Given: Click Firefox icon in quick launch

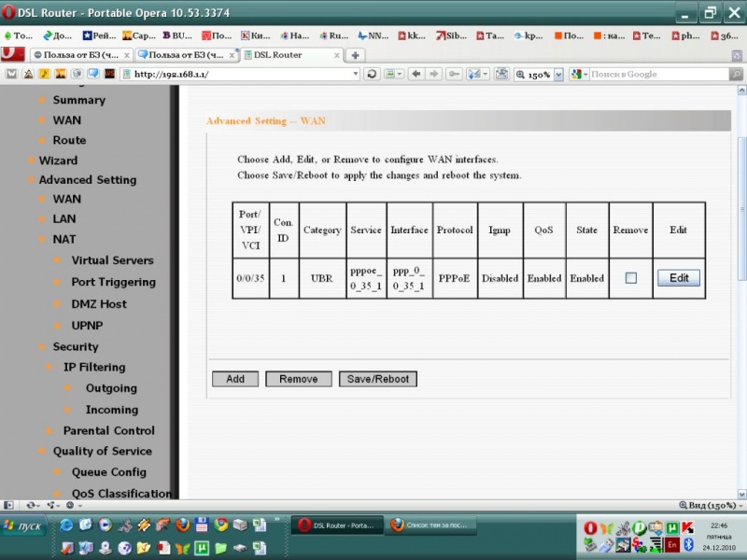Looking at the screenshot, I should pyautogui.click(x=182, y=525).
